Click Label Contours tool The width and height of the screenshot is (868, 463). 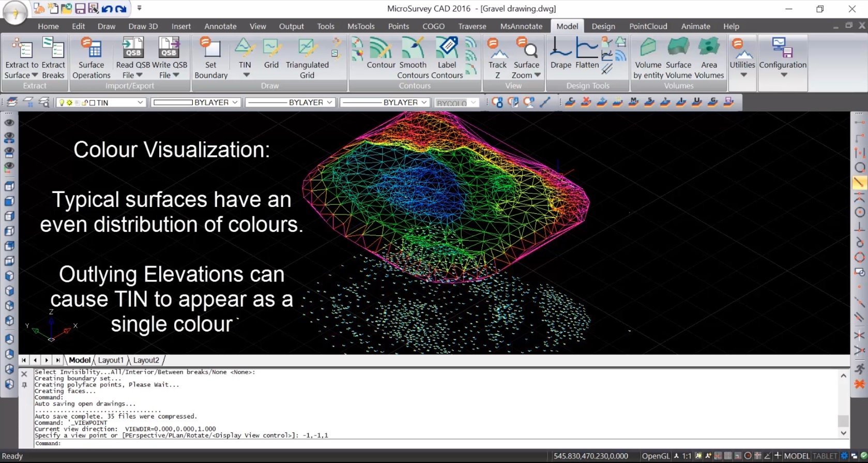(447, 58)
